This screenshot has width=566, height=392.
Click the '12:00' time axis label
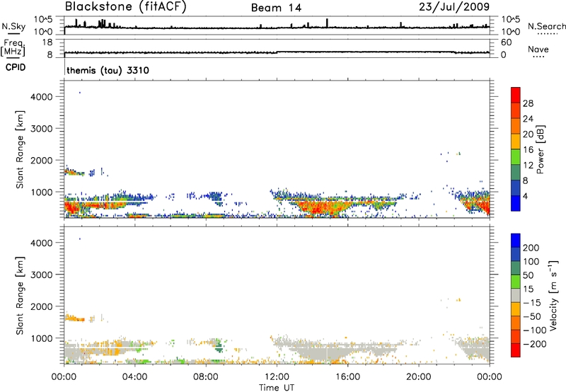click(277, 377)
